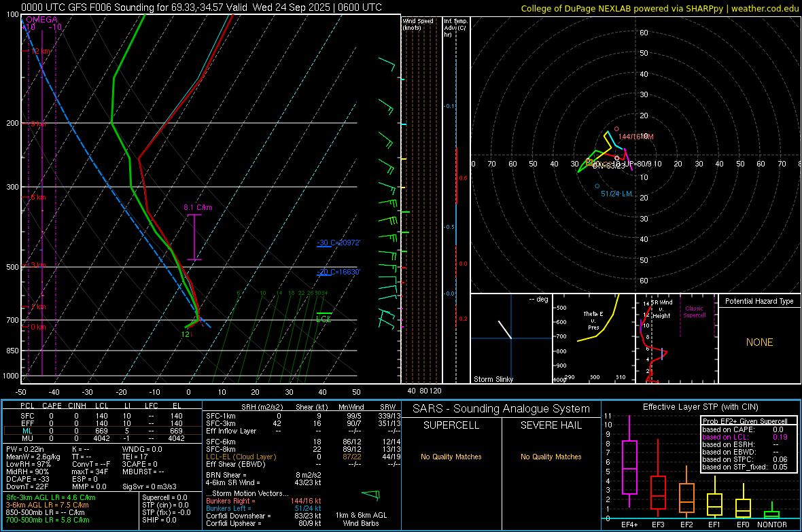
Task: Click the OMEGA label on the skew-T
Action: click(41, 20)
